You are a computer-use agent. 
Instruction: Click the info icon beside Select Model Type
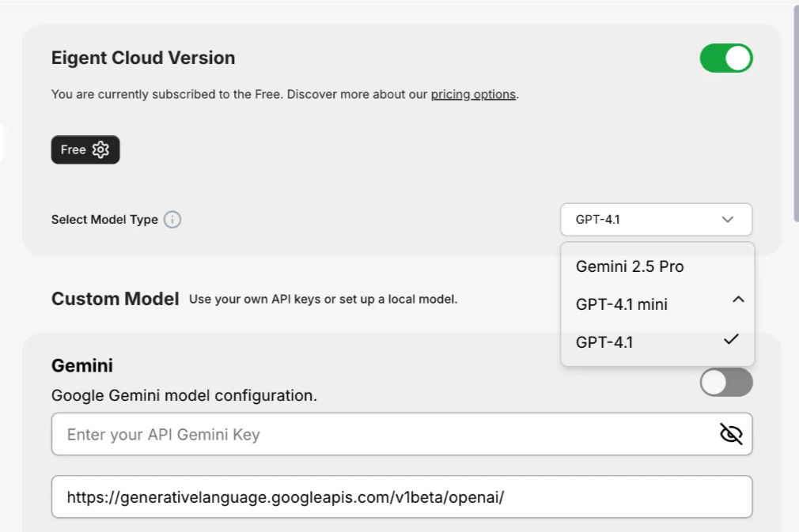(172, 220)
